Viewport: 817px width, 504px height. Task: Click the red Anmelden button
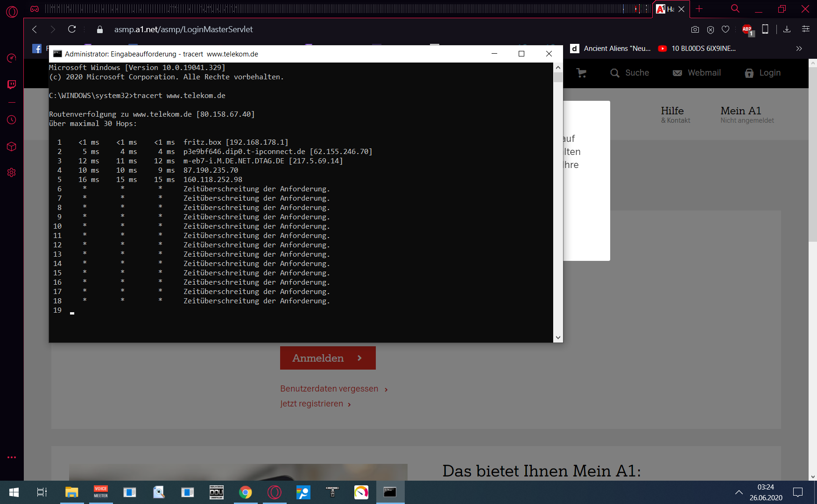(x=328, y=358)
